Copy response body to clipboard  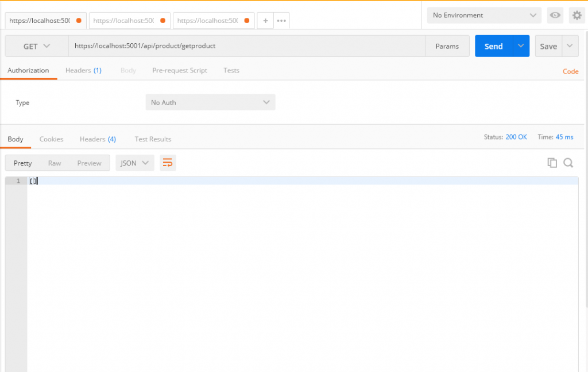pyautogui.click(x=552, y=163)
